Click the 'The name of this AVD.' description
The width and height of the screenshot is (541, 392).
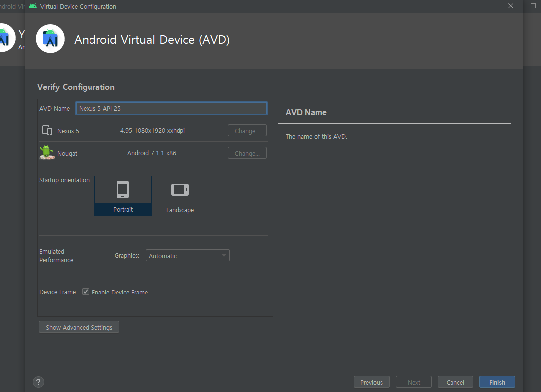pos(316,137)
